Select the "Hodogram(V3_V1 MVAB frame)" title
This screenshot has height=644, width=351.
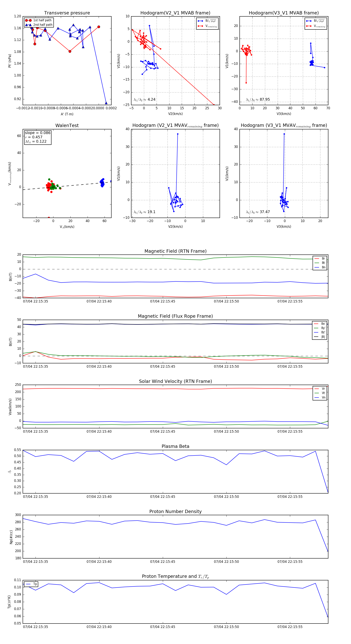(x=284, y=13)
